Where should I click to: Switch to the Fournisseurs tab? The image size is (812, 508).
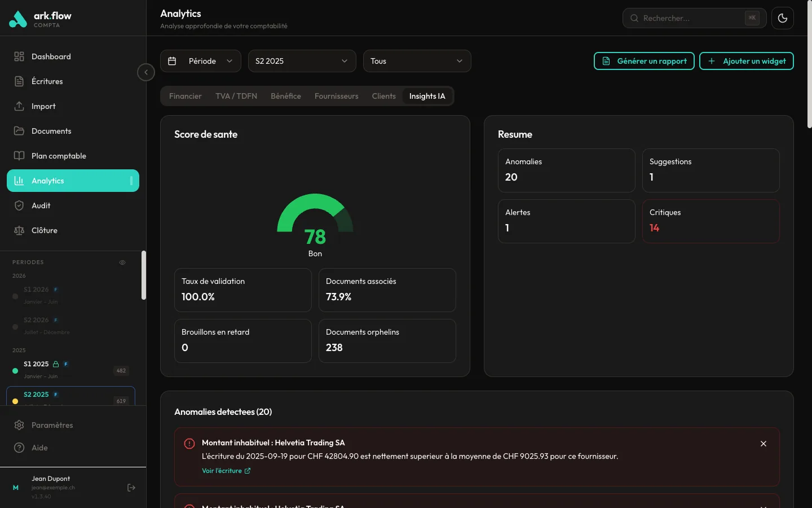(x=336, y=96)
